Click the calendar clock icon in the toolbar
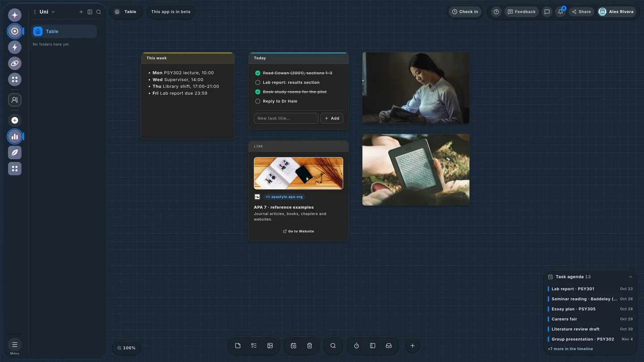This screenshot has width=644, height=362. coord(293,346)
